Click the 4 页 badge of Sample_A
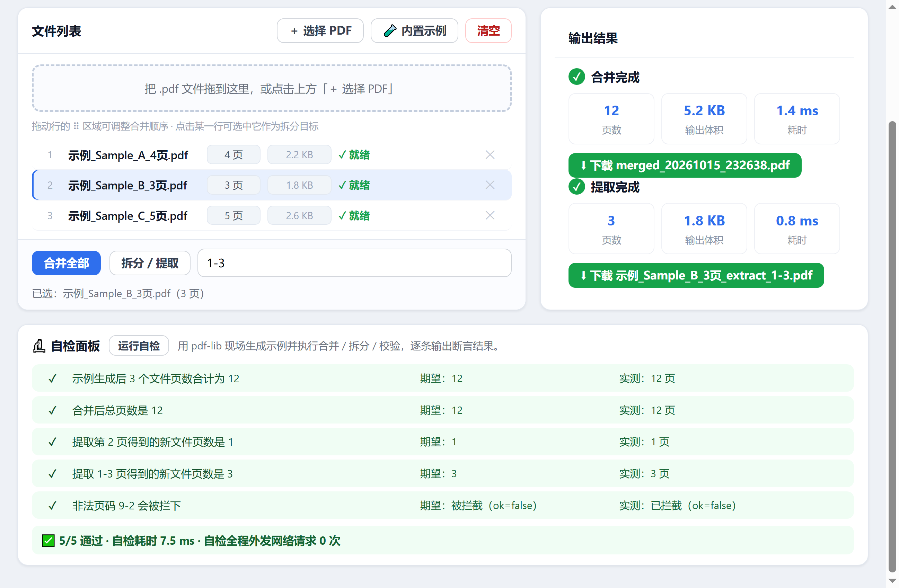 coord(233,155)
